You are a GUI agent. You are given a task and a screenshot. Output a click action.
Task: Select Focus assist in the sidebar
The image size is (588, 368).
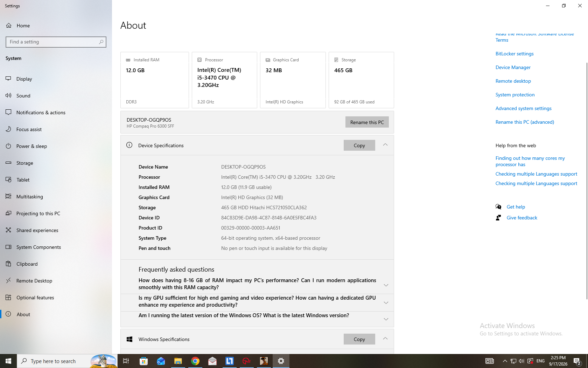click(x=29, y=129)
